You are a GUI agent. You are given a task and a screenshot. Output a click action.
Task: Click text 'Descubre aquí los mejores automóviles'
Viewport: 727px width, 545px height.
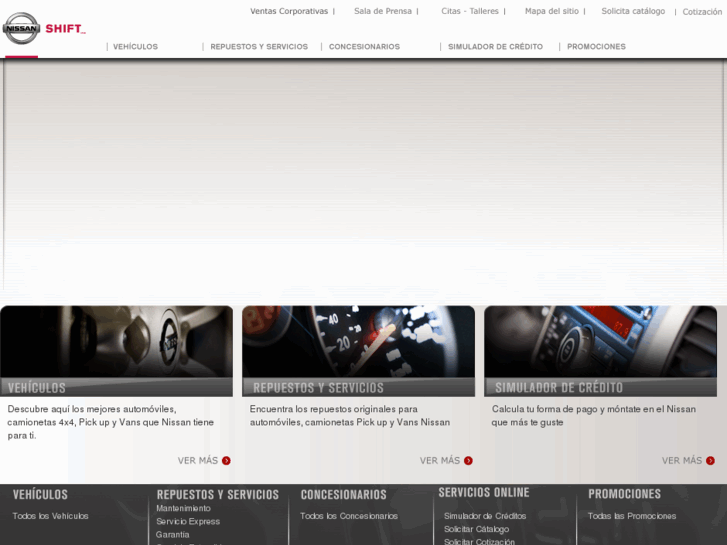[x=92, y=409]
